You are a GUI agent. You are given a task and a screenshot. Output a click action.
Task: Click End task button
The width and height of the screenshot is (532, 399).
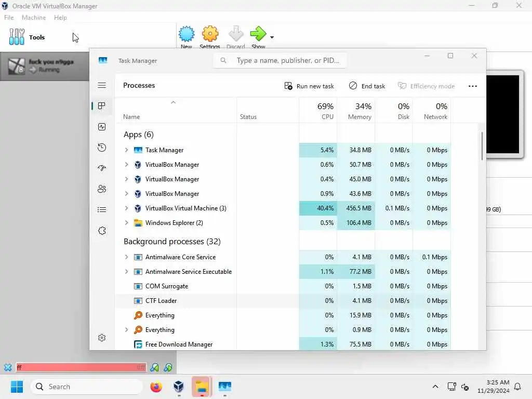pos(367,86)
